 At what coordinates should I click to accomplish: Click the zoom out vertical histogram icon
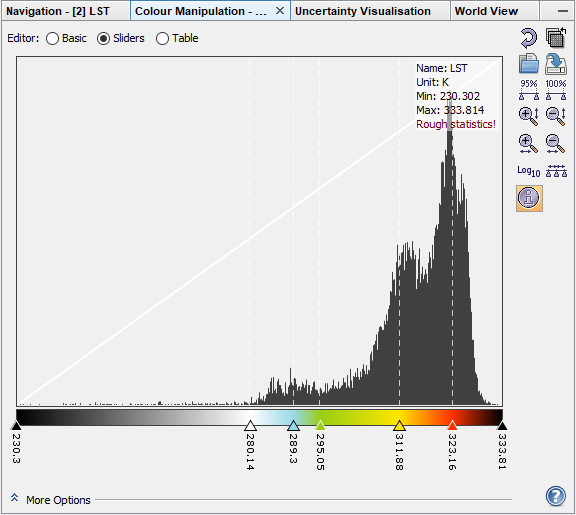pos(556,116)
